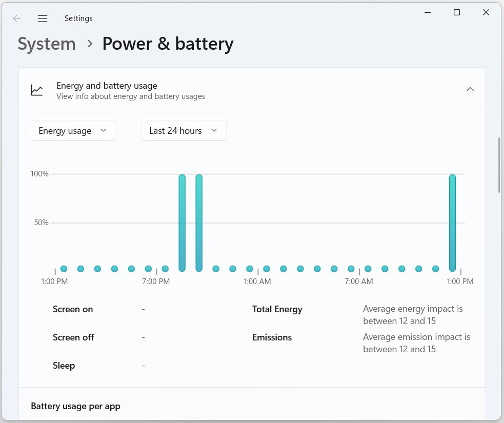The height and width of the screenshot is (423, 504).
Task: Open the hamburger navigation menu
Action: tap(43, 18)
